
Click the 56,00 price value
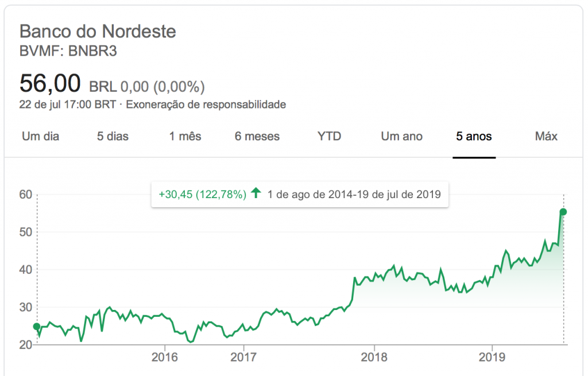(x=50, y=84)
